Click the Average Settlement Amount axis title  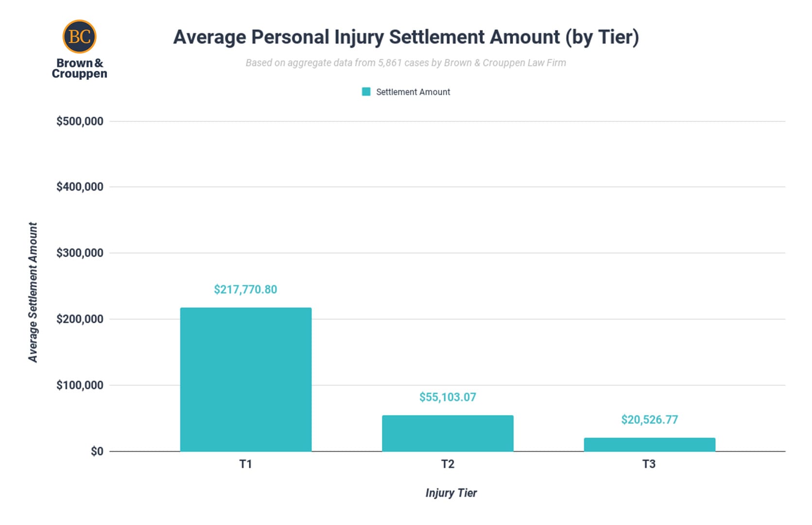pos(33,293)
